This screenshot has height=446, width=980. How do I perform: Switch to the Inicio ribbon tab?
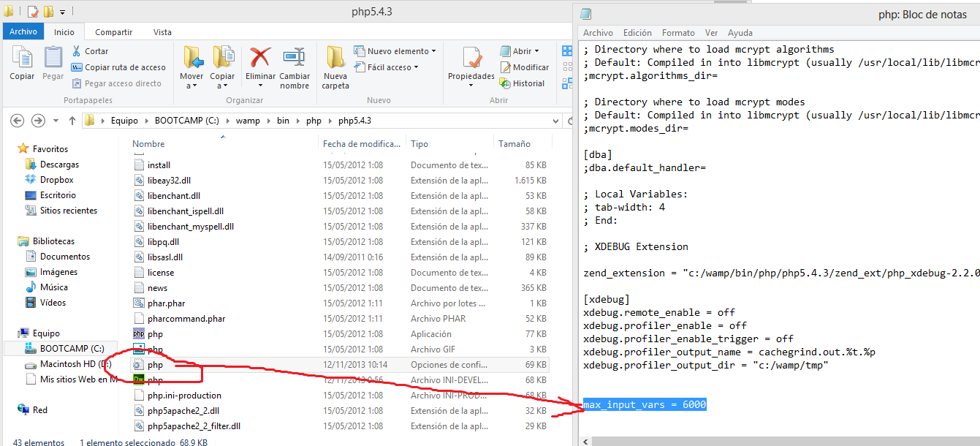pyautogui.click(x=64, y=32)
